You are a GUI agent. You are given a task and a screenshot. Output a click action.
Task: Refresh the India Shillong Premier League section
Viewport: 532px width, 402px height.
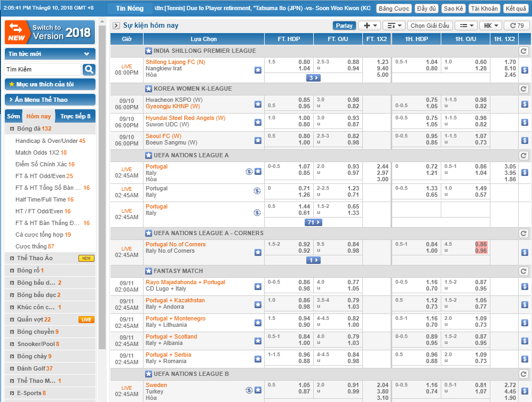click(523, 51)
